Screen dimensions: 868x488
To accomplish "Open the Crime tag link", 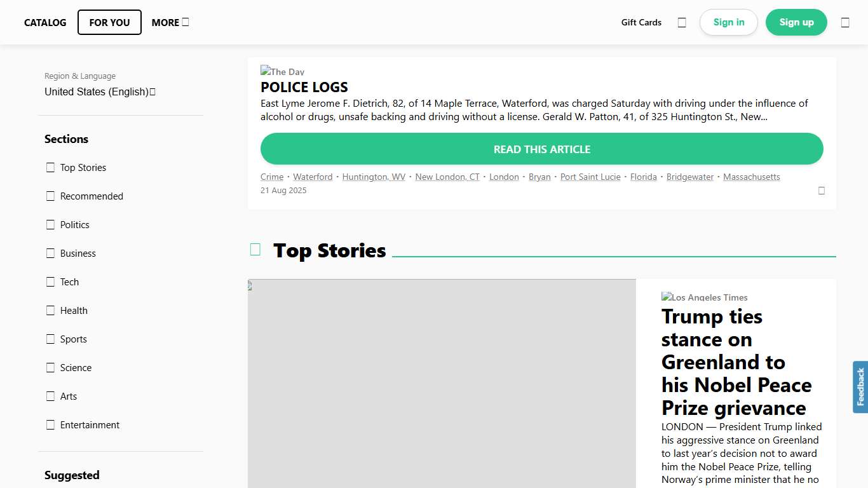I will tap(272, 177).
